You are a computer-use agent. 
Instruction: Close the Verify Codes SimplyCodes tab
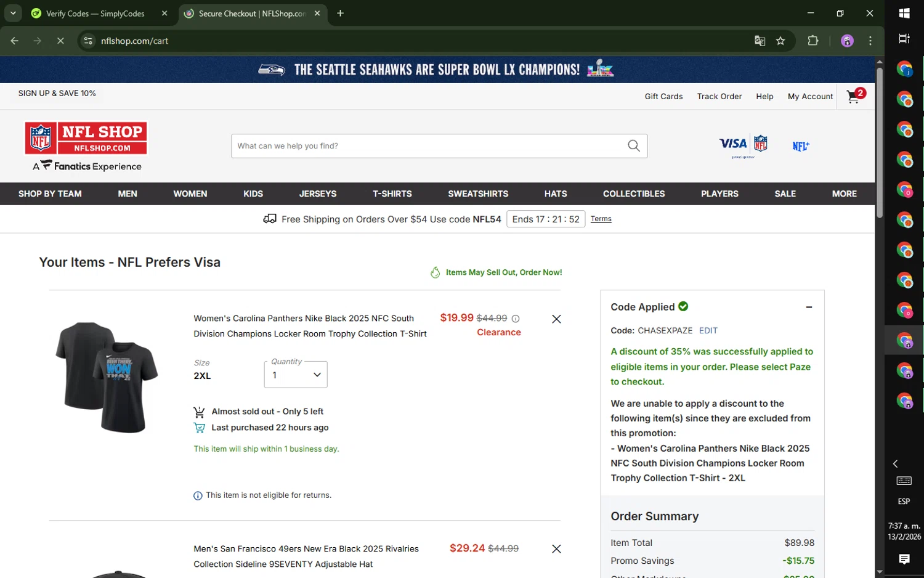click(164, 13)
